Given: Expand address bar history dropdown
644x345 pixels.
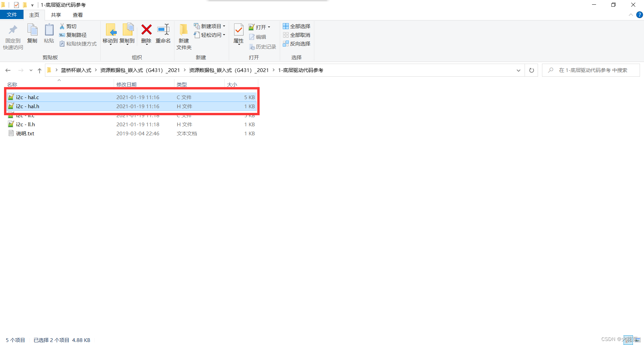Looking at the screenshot, I should (x=519, y=70).
